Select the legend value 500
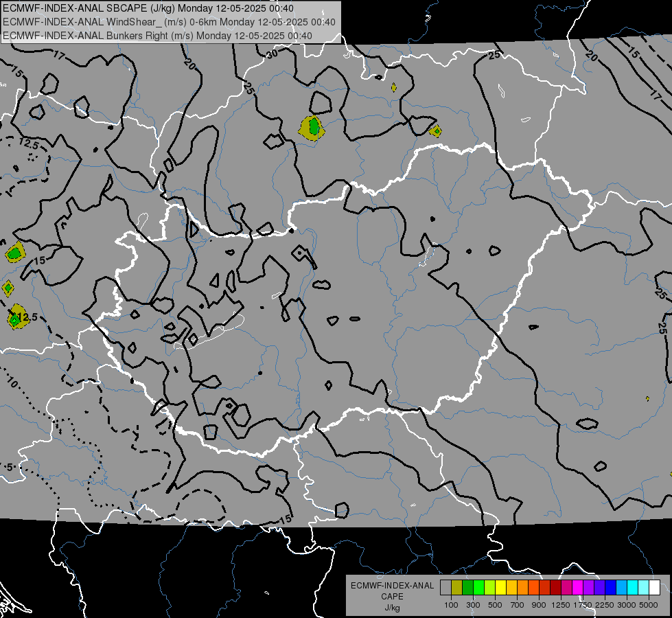This screenshot has height=618, width=672. [x=495, y=605]
